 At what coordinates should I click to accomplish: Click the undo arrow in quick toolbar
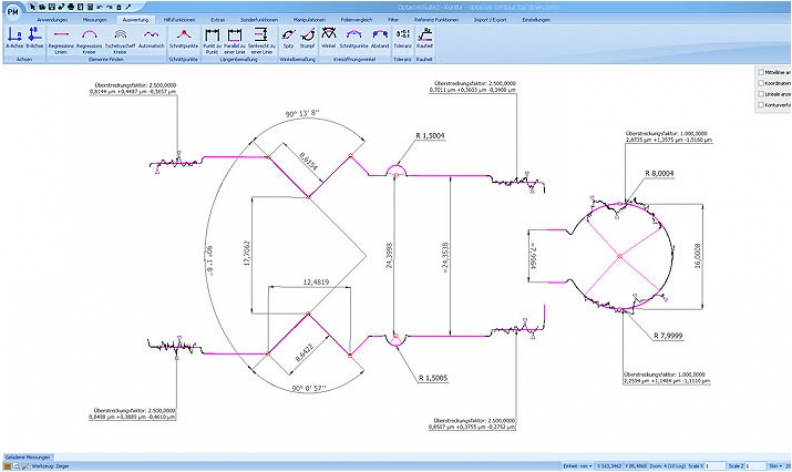coord(100,7)
